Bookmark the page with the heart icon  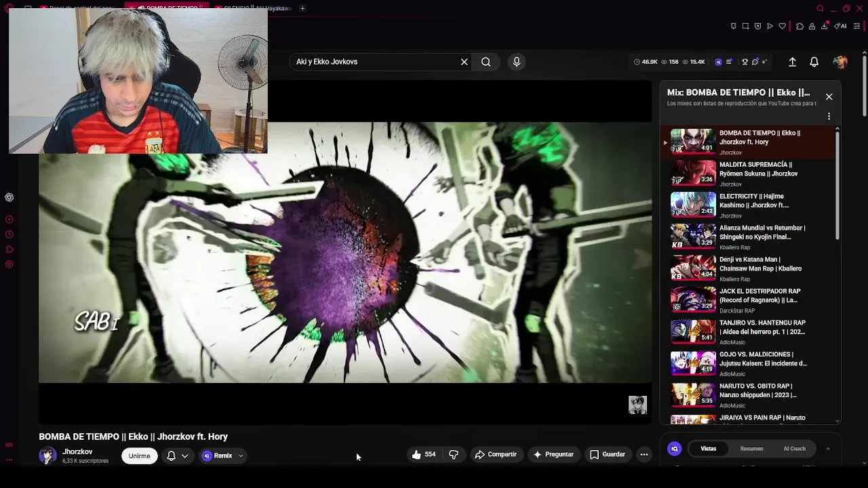[x=782, y=26]
